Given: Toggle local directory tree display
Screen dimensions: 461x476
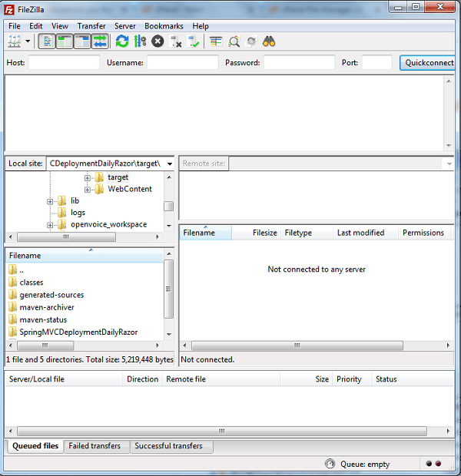Looking at the screenshot, I should pos(64,41).
